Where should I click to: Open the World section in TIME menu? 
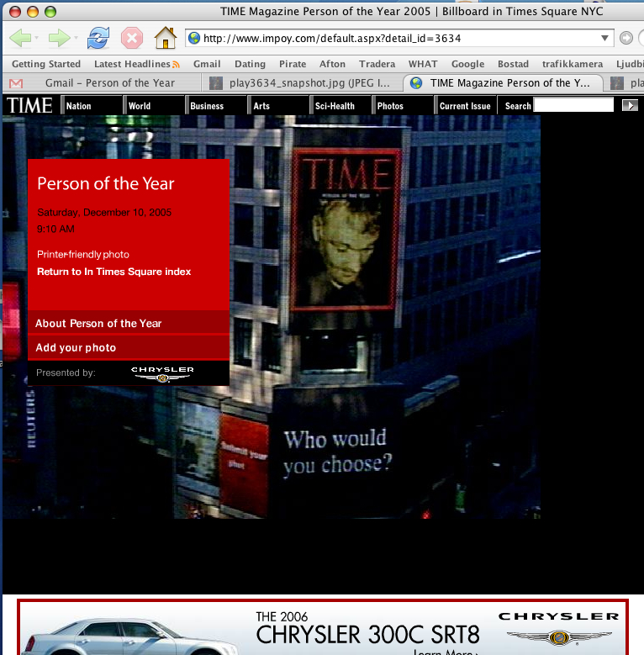pyautogui.click(x=140, y=106)
